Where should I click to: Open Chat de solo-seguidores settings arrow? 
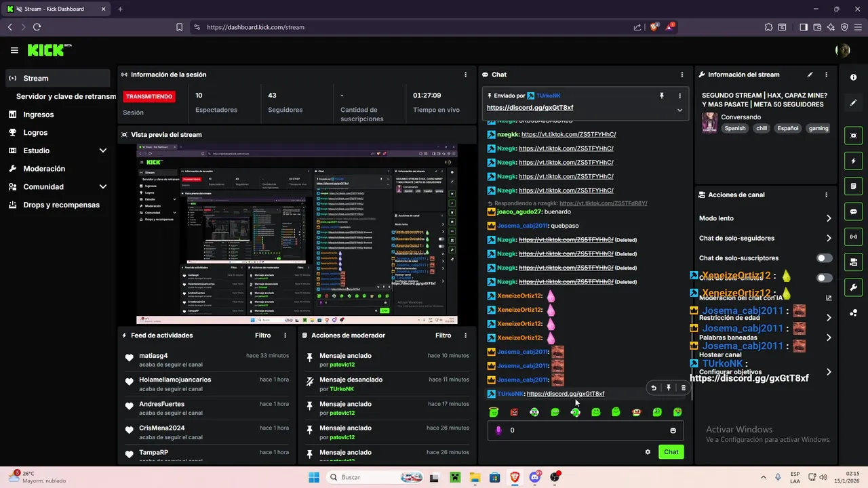tap(829, 238)
